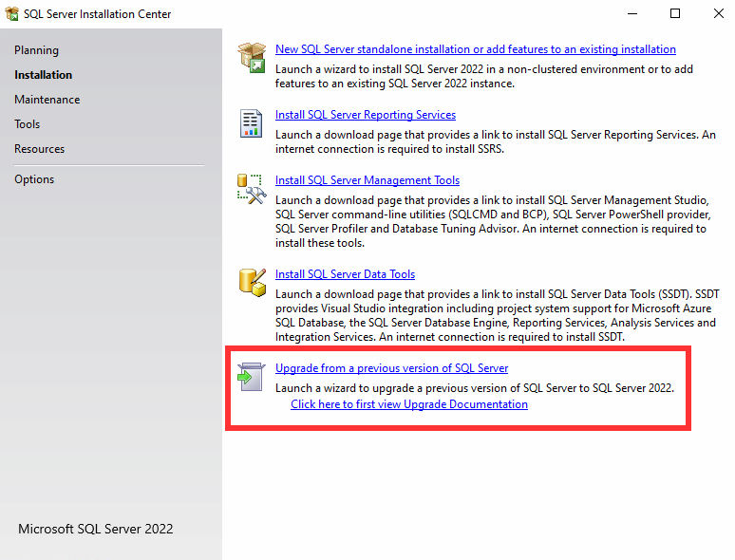Open Install SQL Server Management Tools link
The height and width of the screenshot is (560, 735).
click(367, 180)
